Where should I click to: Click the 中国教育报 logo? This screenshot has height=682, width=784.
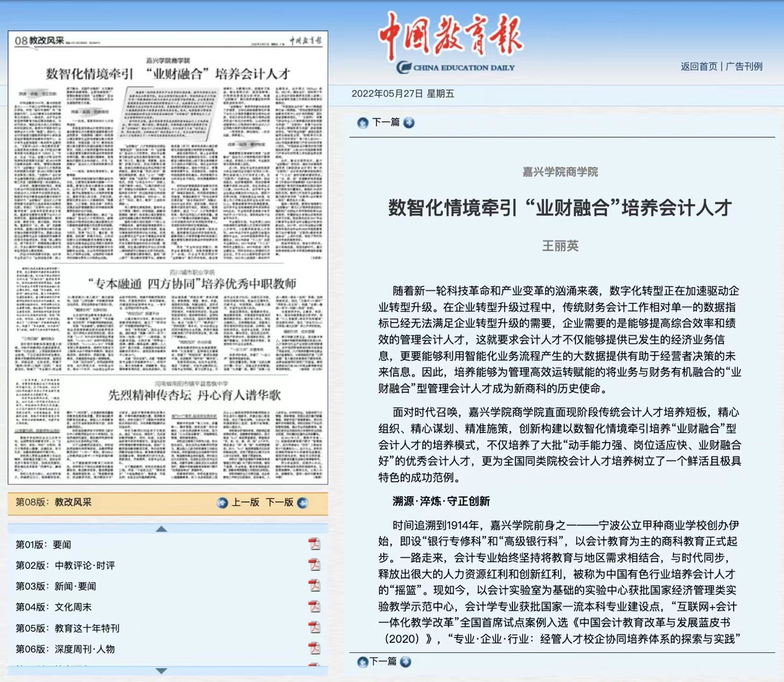(x=451, y=42)
